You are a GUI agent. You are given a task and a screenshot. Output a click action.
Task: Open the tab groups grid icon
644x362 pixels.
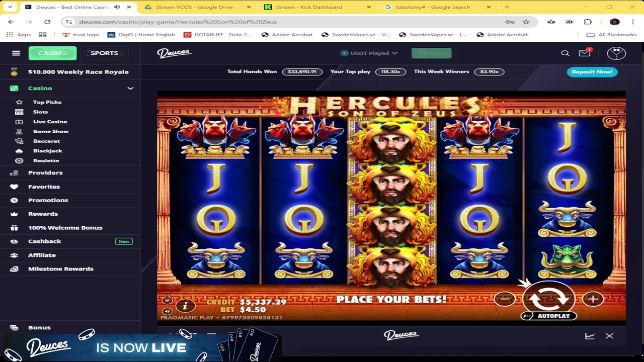(x=43, y=35)
